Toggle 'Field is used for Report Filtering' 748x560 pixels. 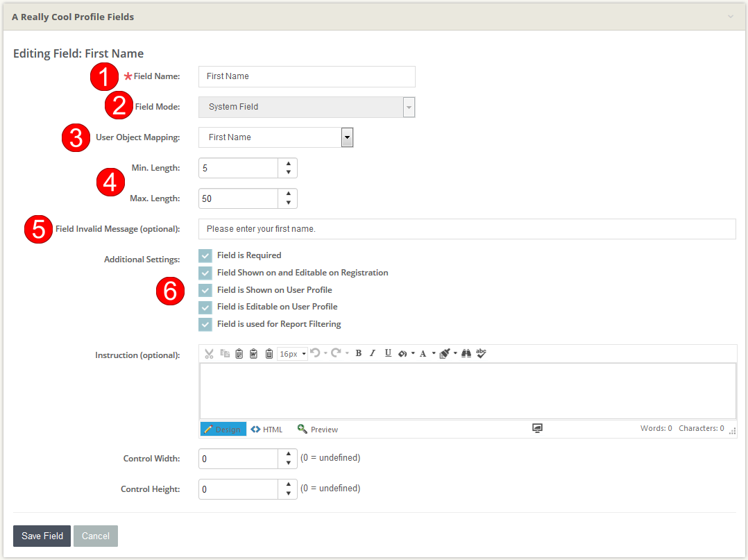pyautogui.click(x=205, y=324)
